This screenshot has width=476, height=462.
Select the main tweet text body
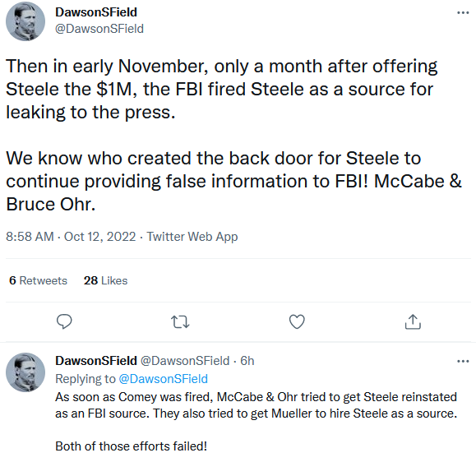click(x=233, y=135)
